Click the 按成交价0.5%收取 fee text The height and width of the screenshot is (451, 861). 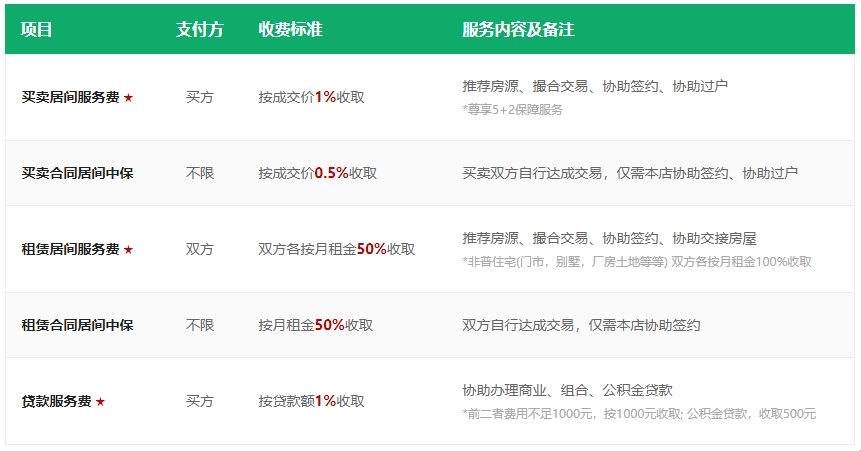(317, 173)
